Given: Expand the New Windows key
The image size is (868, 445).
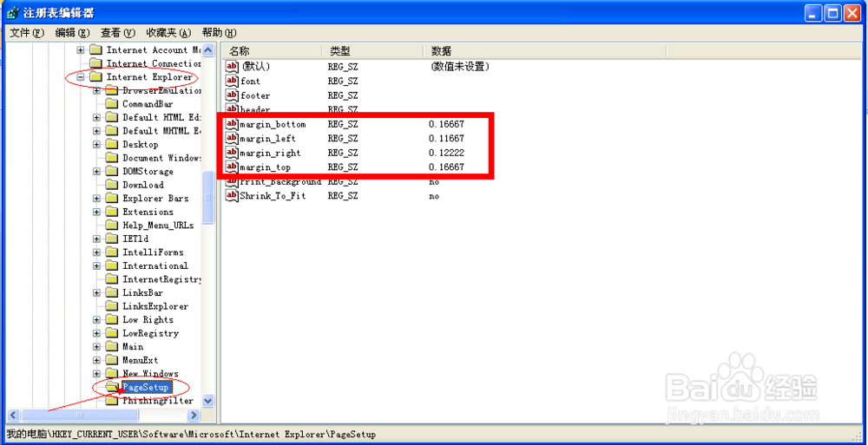Looking at the screenshot, I should [x=96, y=374].
